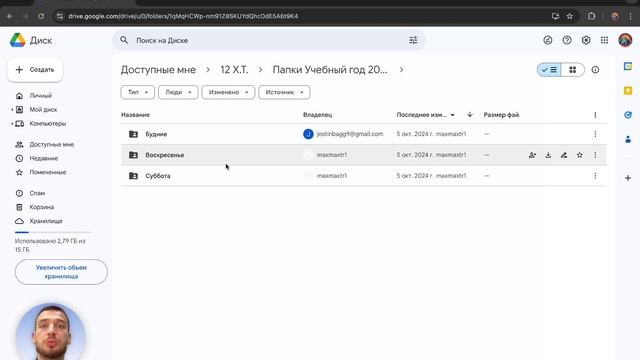Open Хранилище in sidebar
The image size is (640, 360).
tap(46, 221)
